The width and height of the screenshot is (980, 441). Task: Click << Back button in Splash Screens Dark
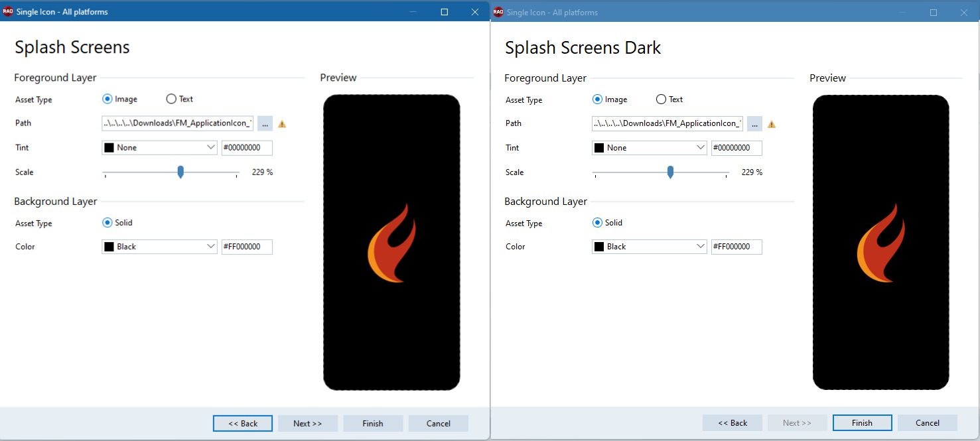(x=733, y=422)
